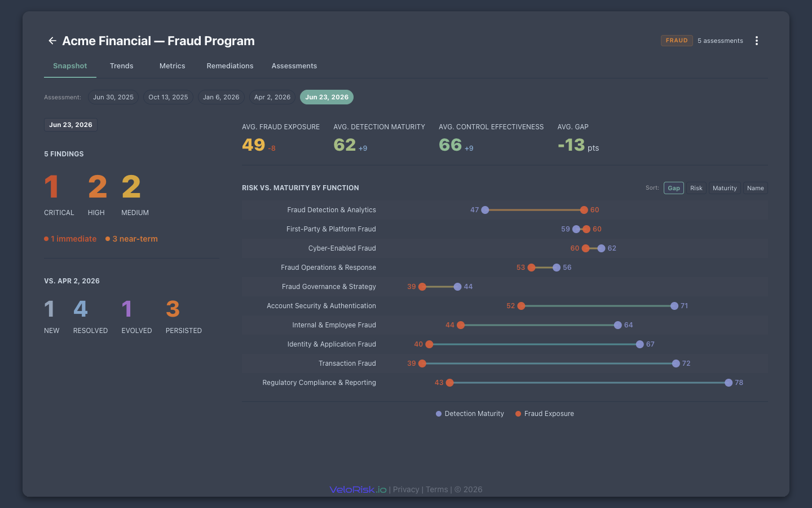
Task: Click the '3 near-term' indicator
Action: 131,239
